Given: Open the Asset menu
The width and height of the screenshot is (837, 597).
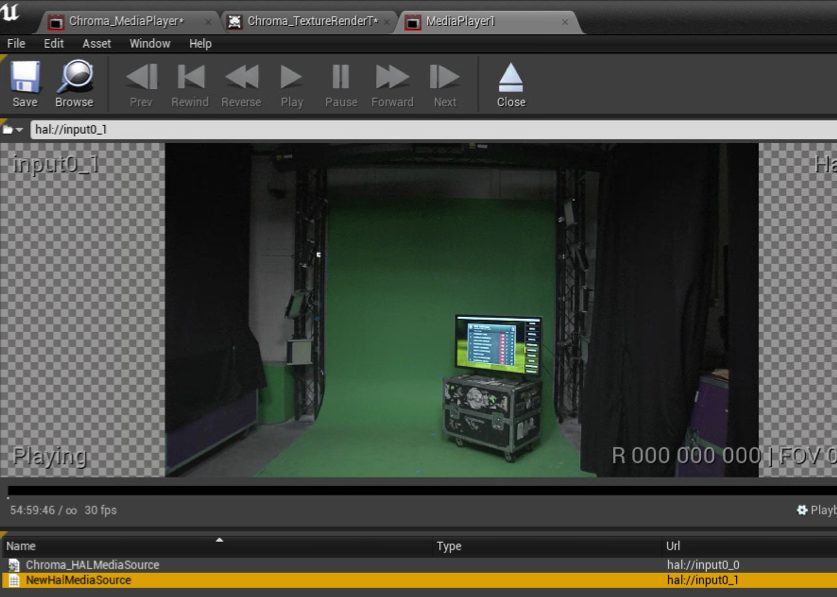Looking at the screenshot, I should point(97,44).
